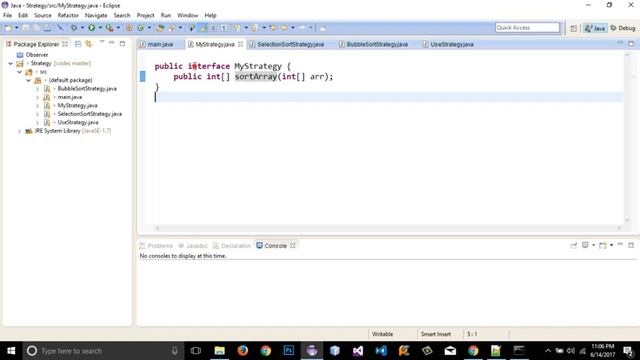The image size is (640, 360).
Task: Open the Refactor menu
Action: 68,16
